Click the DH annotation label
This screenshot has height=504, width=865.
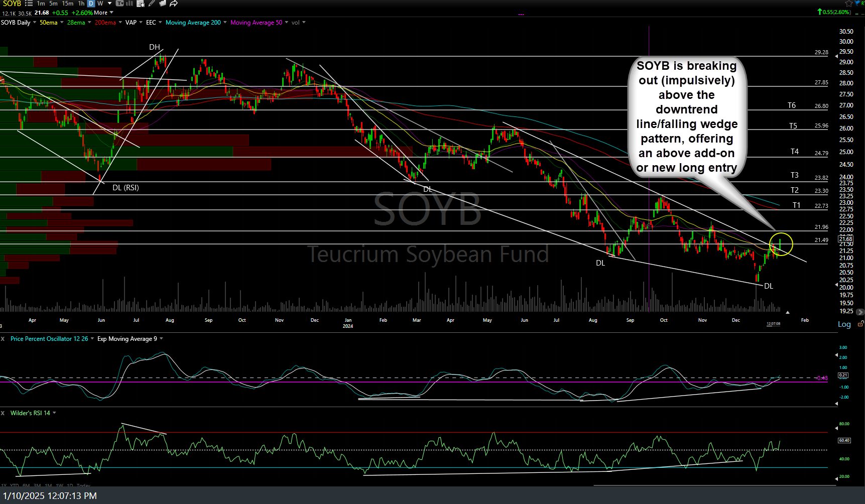[x=155, y=47]
